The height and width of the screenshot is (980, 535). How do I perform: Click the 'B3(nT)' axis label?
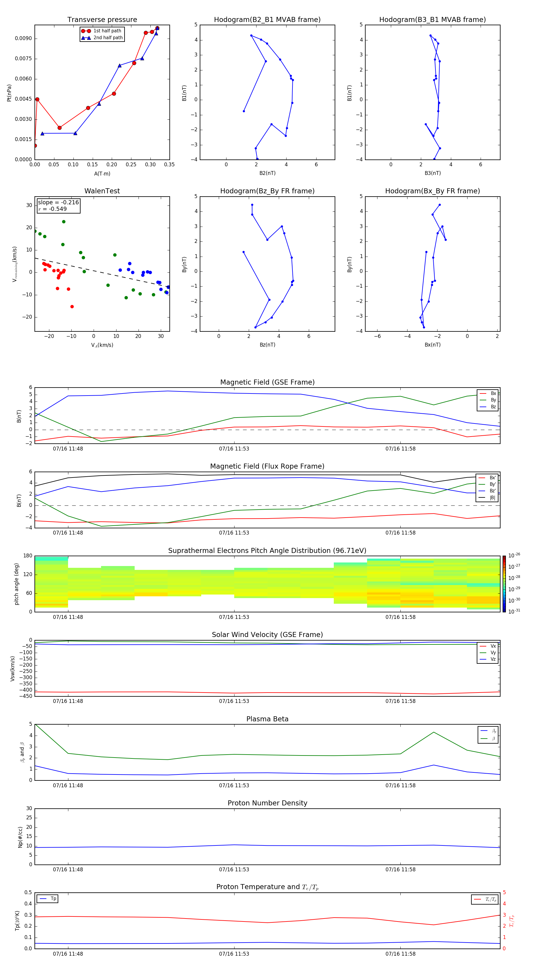pos(432,173)
